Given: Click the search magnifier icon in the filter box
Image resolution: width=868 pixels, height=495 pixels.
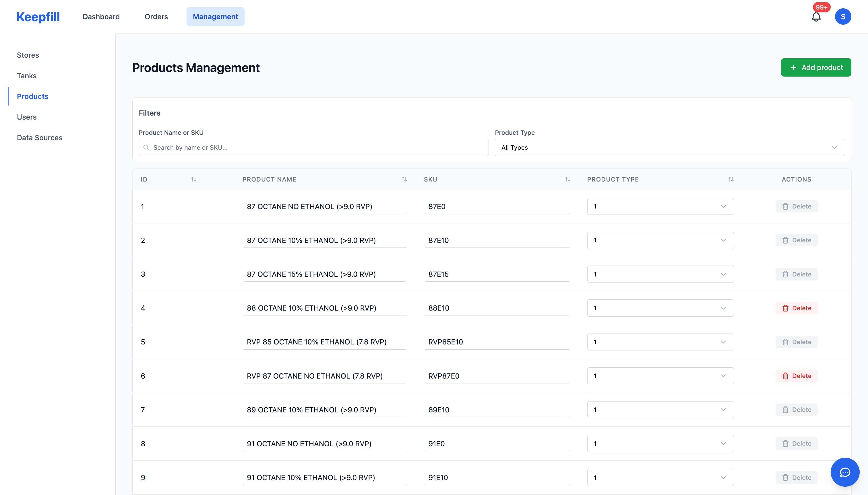Looking at the screenshot, I should [147, 147].
